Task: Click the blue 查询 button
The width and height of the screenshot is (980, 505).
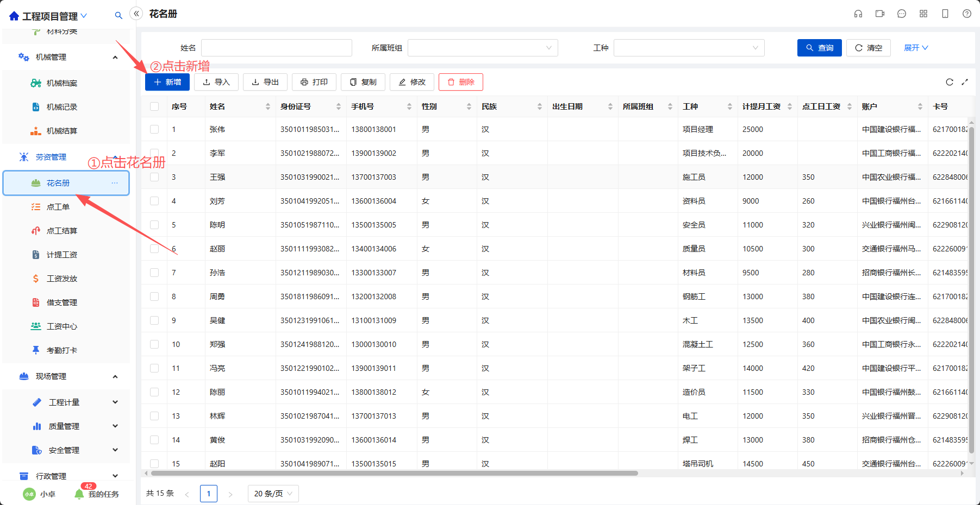Action: pyautogui.click(x=820, y=48)
